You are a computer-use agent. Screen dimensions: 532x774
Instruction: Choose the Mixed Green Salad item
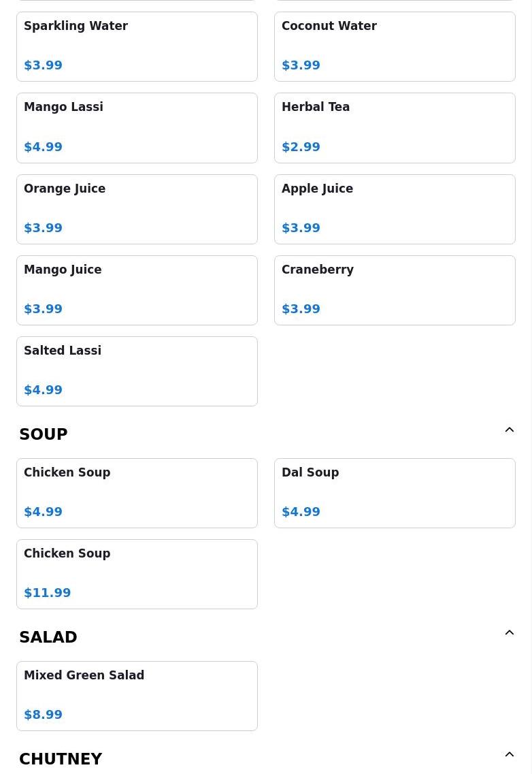point(137,696)
